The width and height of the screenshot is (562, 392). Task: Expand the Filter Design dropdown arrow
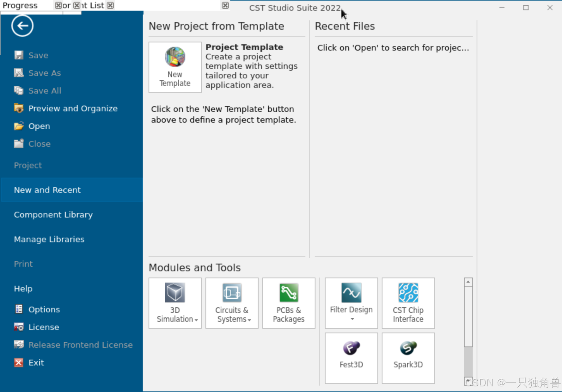coord(352,319)
